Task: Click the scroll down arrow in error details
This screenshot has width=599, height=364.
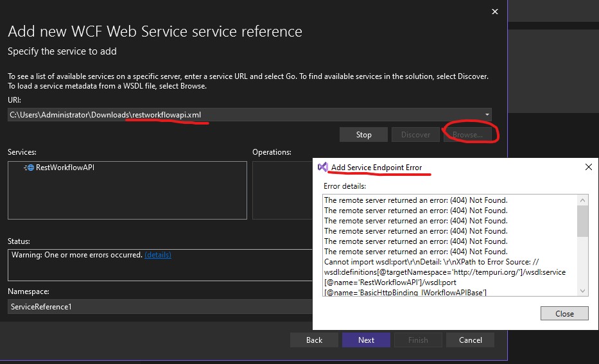Action: coord(583,291)
